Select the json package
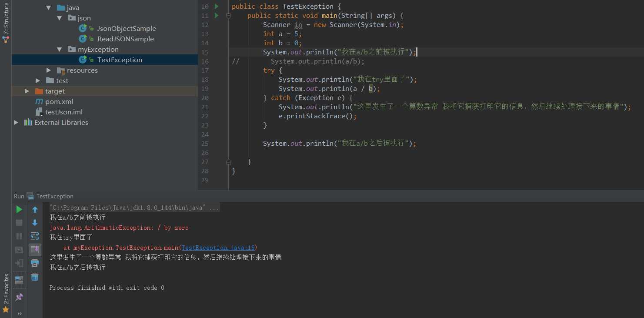 pos(84,18)
